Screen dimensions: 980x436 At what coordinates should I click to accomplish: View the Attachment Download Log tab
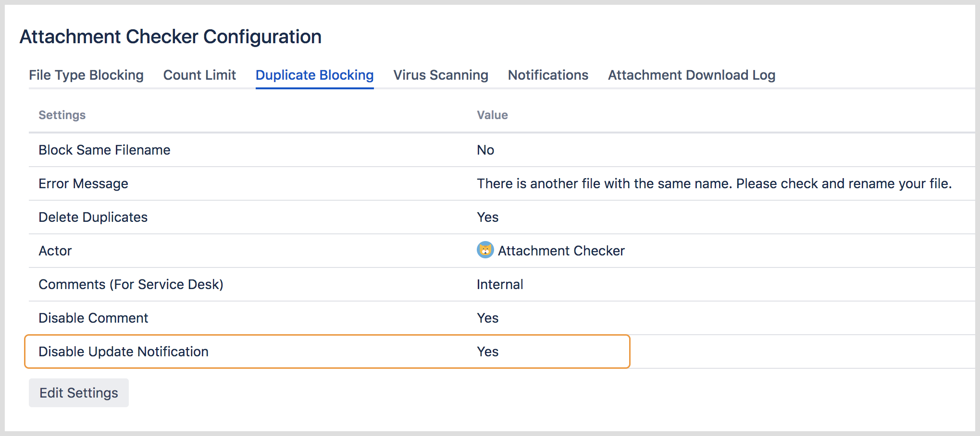click(691, 75)
